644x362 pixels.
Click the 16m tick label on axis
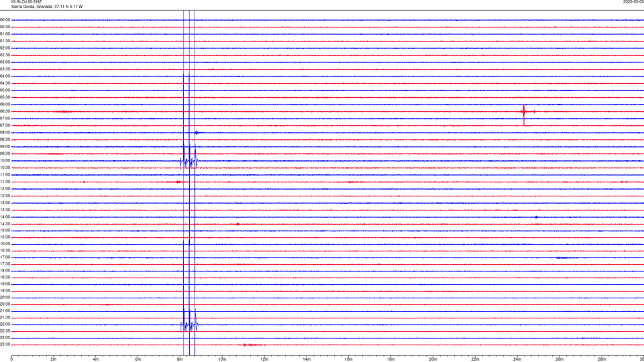click(349, 359)
